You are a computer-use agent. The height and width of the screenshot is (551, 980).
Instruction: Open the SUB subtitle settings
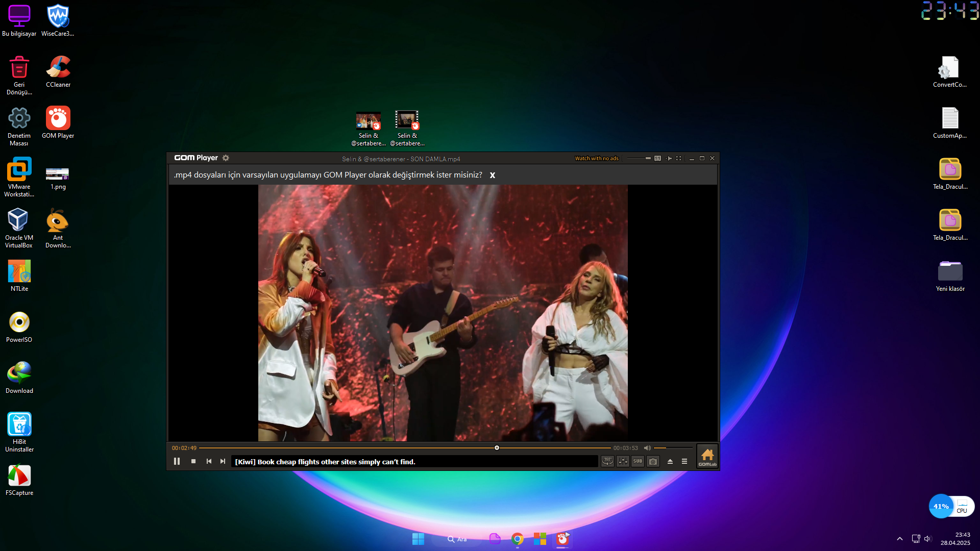click(638, 461)
